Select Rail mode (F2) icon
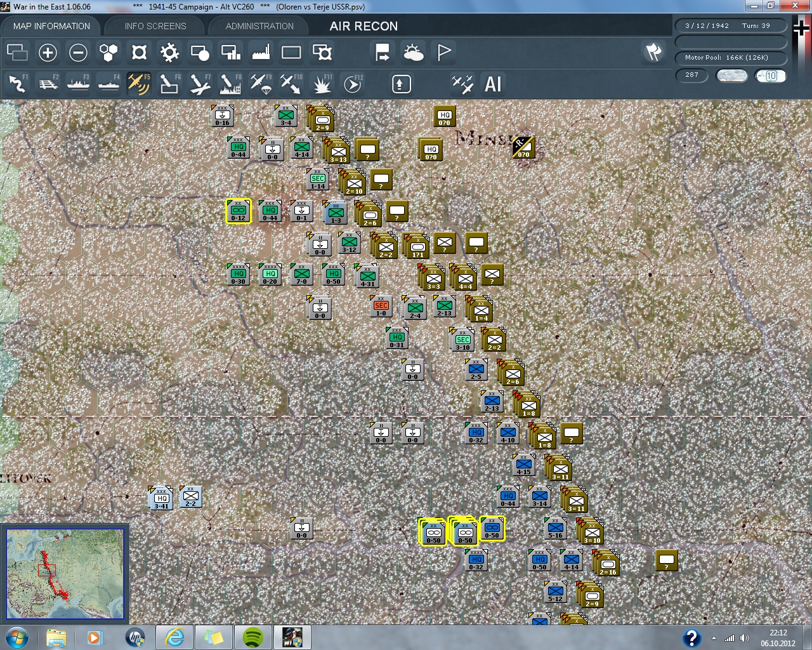Image resolution: width=812 pixels, height=650 pixels. (x=48, y=84)
